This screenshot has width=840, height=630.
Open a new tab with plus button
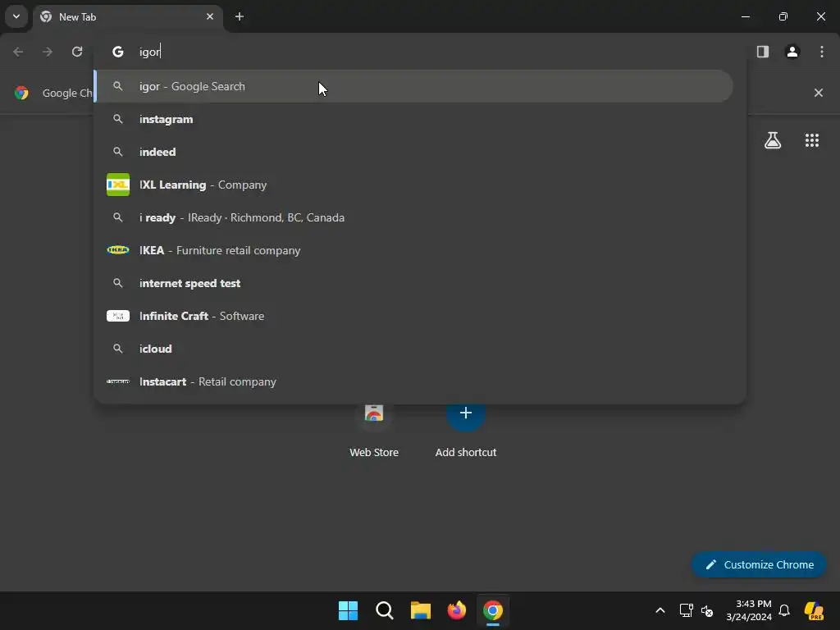240,16
